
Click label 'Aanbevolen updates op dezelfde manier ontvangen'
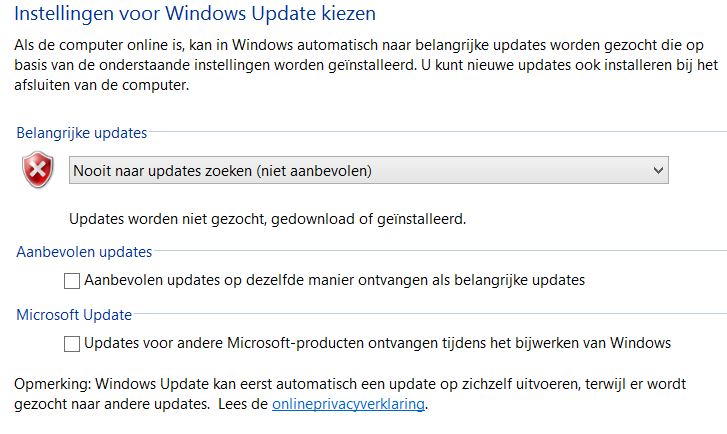(335, 281)
